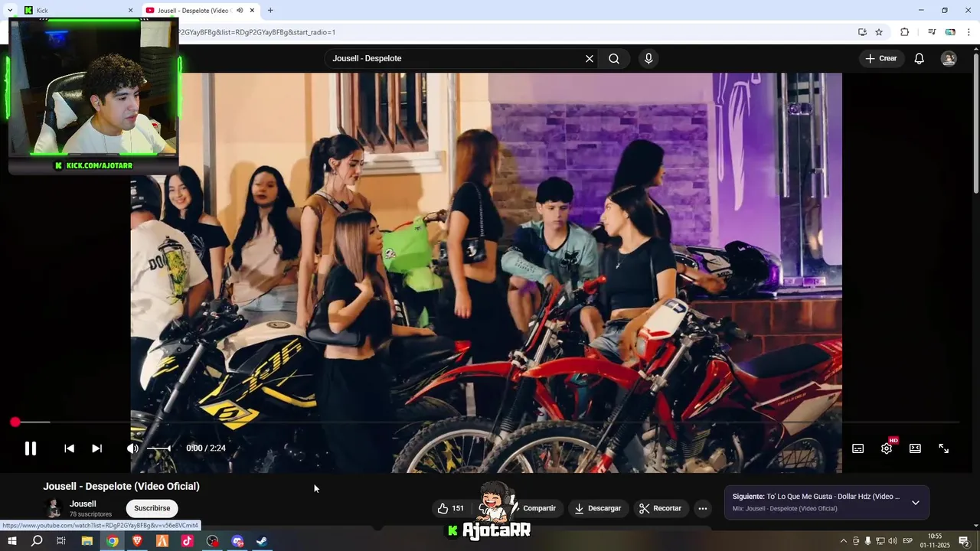Open Brave browser from the taskbar
The height and width of the screenshot is (551, 980).
137,541
